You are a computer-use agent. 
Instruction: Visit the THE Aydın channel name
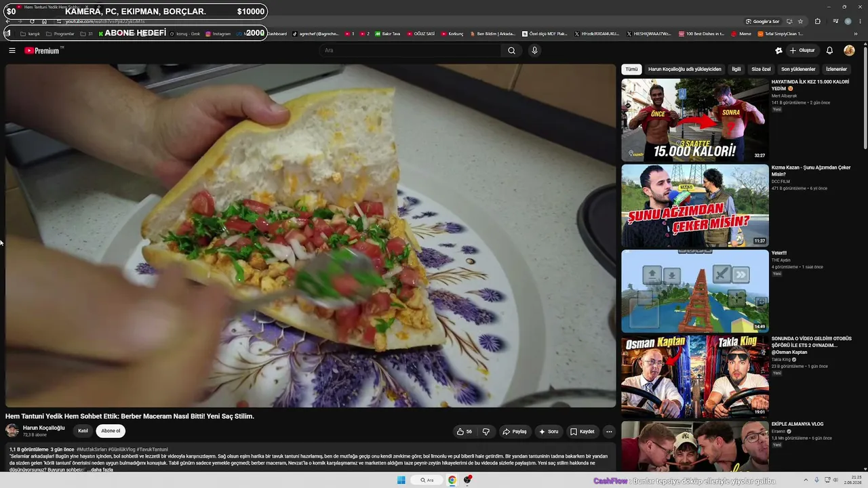[x=781, y=260]
